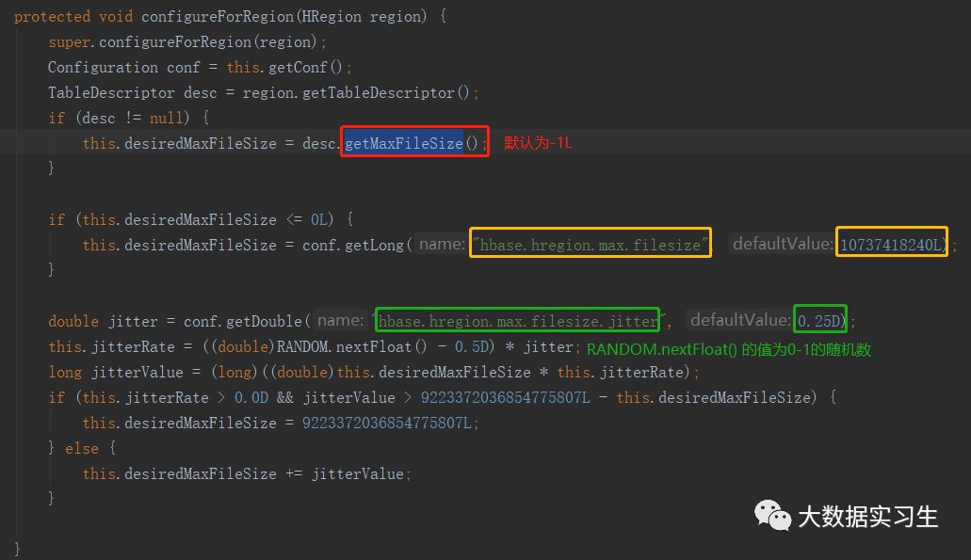Viewport: 971px width, 560px height.
Task: Click the 'else' keyword
Action: pyautogui.click(x=82, y=448)
